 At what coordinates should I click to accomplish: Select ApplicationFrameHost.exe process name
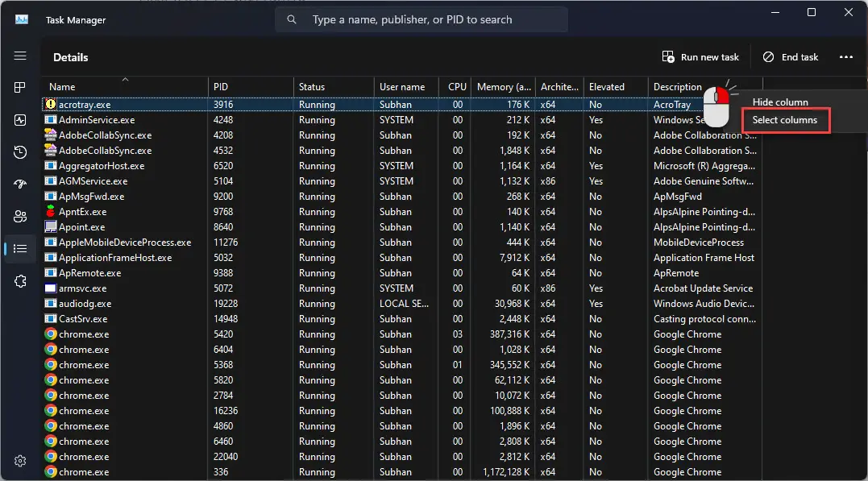(115, 257)
